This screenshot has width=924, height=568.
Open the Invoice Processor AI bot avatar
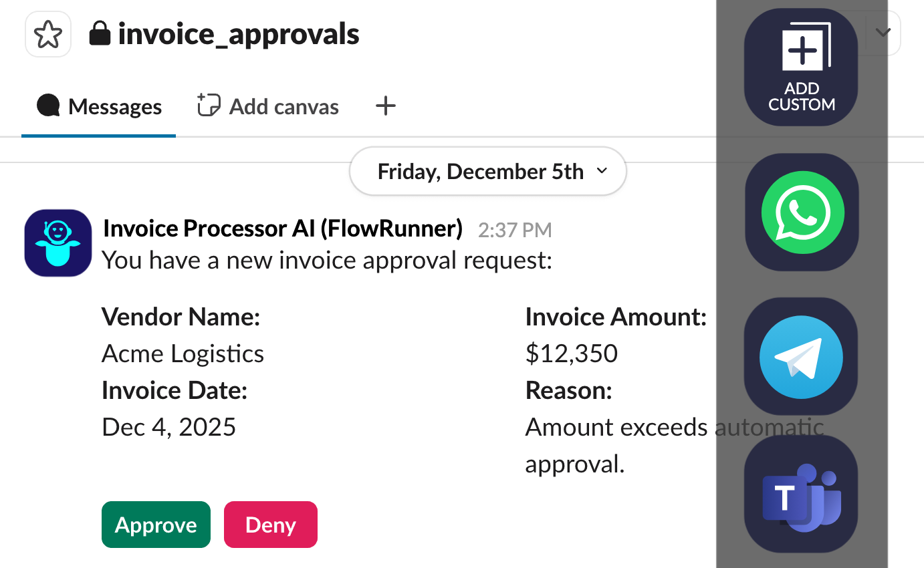(58, 243)
